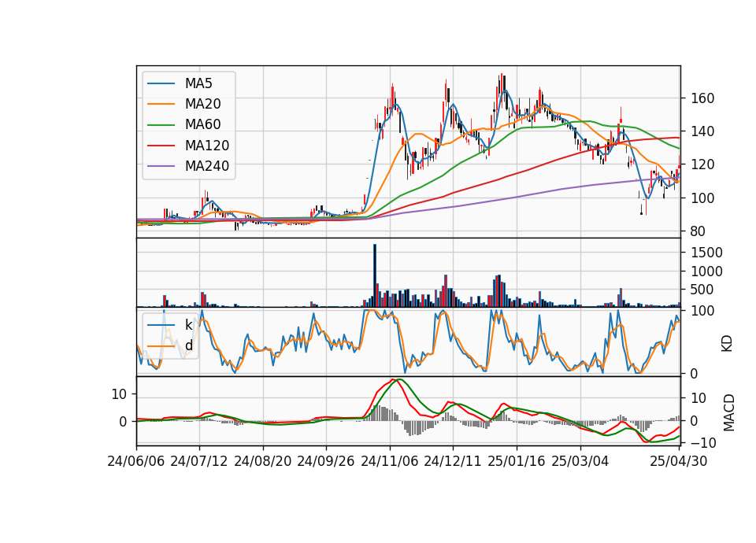Click the MA5 legend label
The width and height of the screenshot is (756, 543).
click(x=198, y=83)
